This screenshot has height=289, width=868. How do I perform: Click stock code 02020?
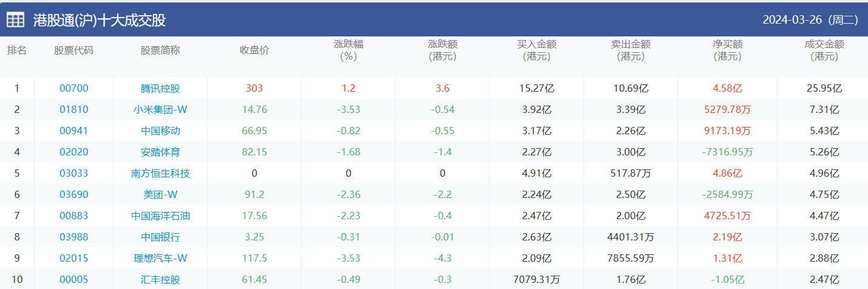click(x=74, y=152)
